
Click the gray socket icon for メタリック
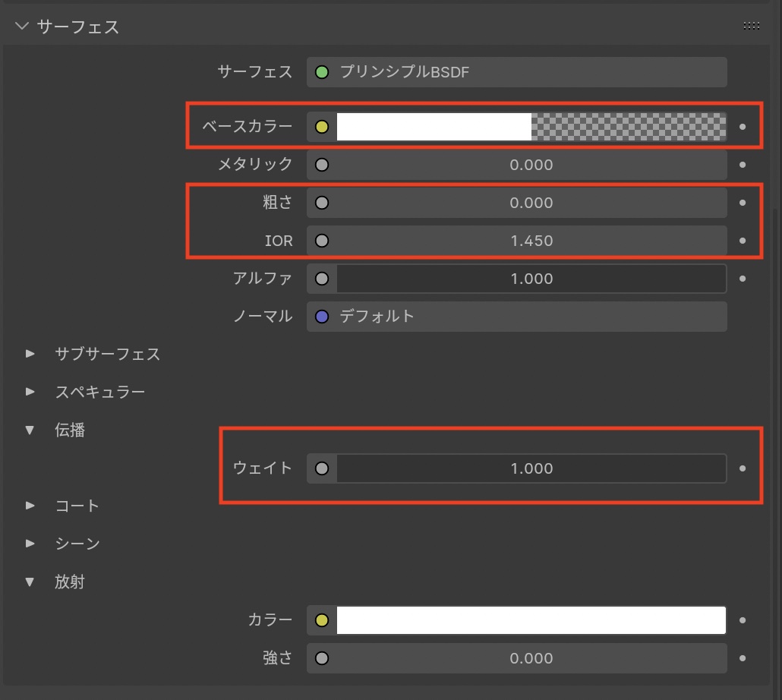tap(322, 165)
